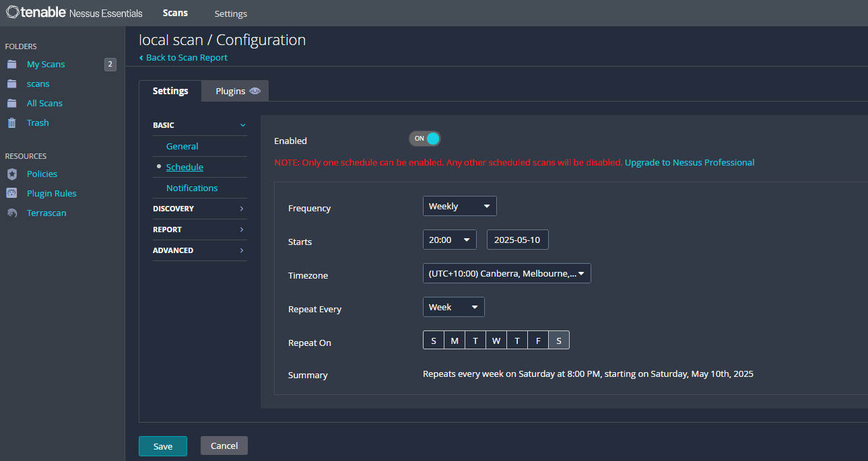Toggle Monday in Repeat On

455,341
